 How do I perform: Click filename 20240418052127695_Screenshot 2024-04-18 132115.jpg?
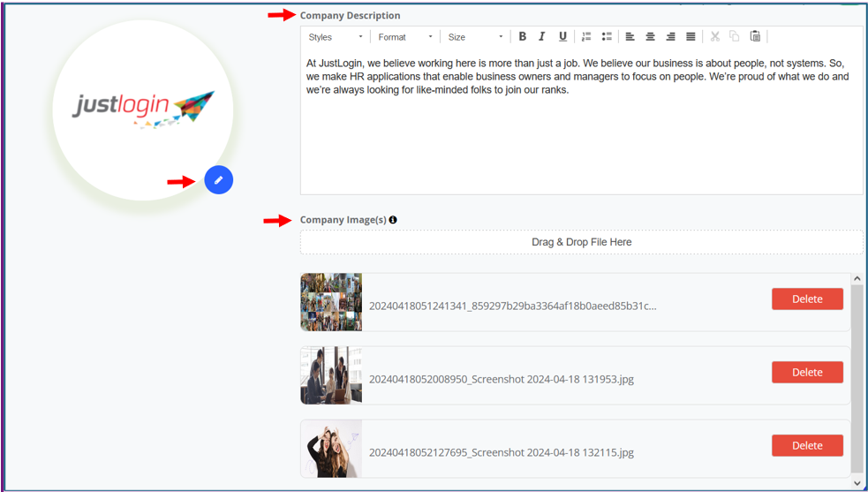[502, 452]
